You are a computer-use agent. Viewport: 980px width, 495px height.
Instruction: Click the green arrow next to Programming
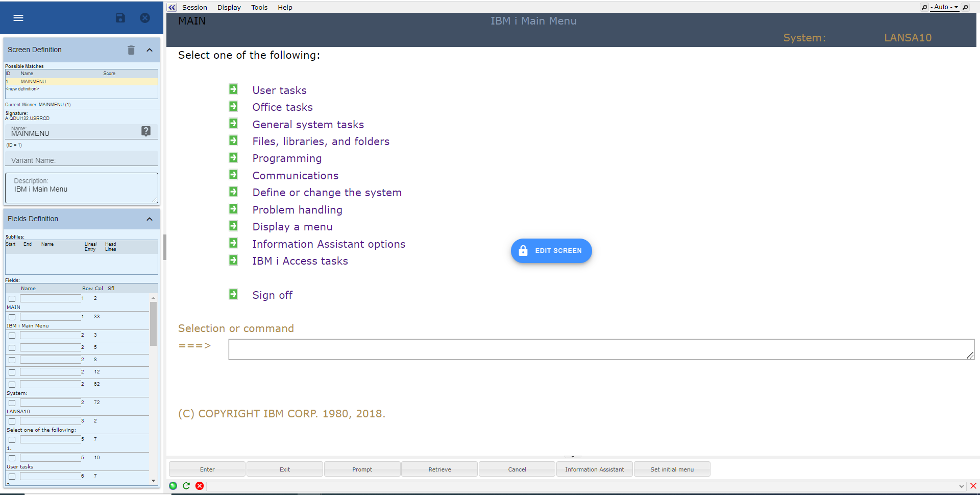pyautogui.click(x=233, y=158)
